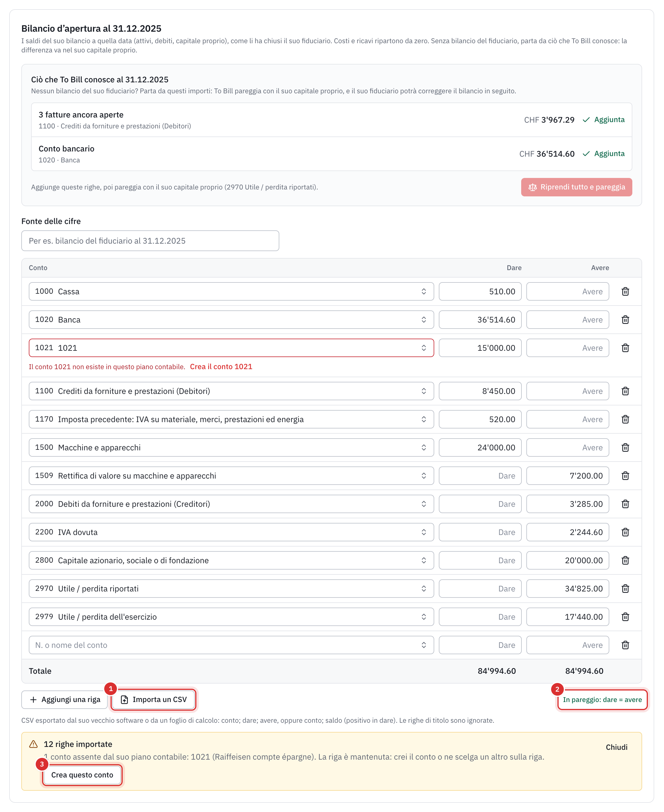Expand the 1021 account selector

pyautogui.click(x=231, y=348)
